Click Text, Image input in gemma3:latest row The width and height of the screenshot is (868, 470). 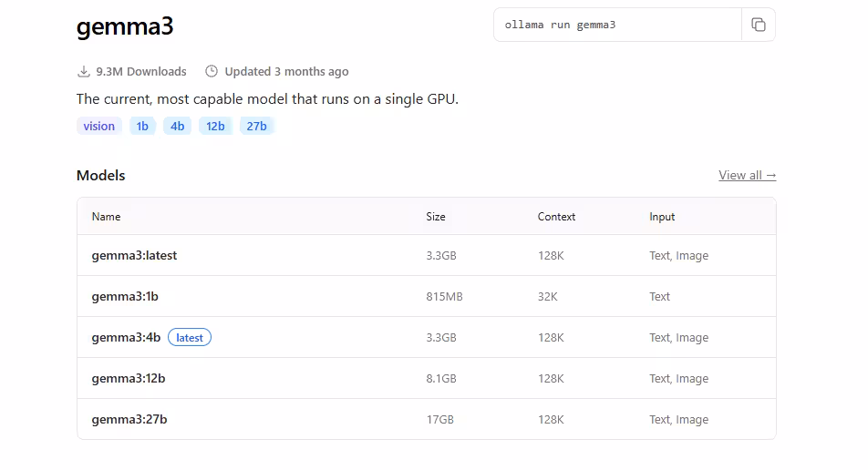click(x=678, y=255)
